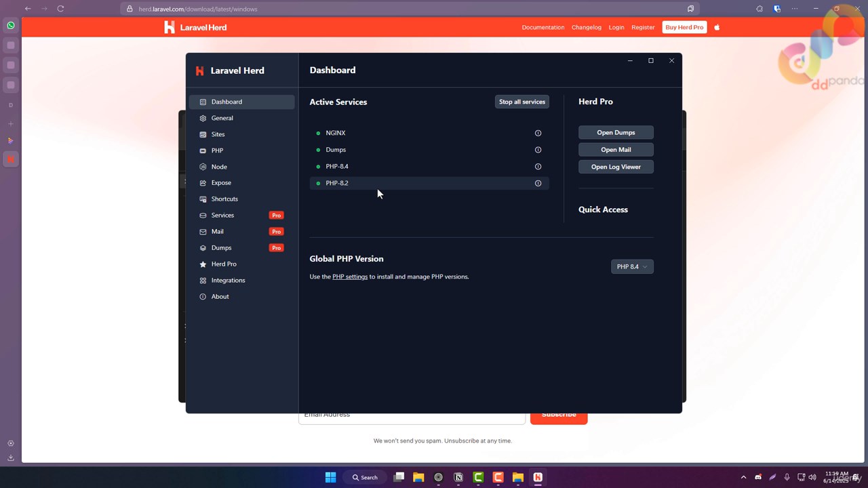Viewport: 868px width, 488px height.
Task: Open the Services Pro section
Action: pos(241,216)
